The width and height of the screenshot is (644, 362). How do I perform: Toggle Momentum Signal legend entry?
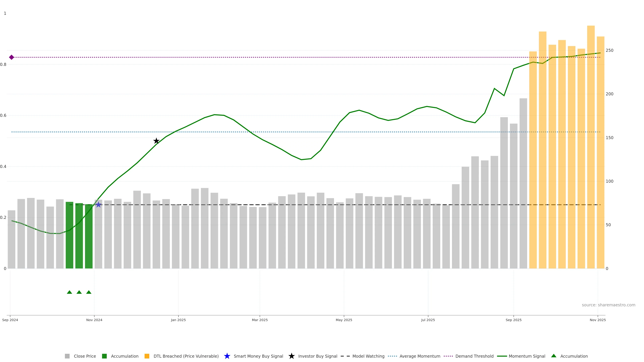[527, 356]
